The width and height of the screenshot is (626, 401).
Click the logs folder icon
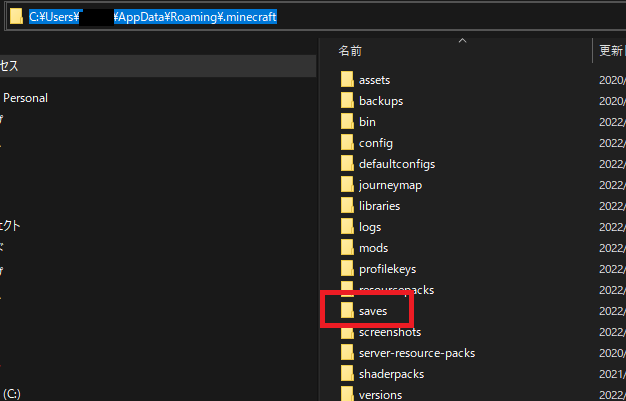(347, 227)
